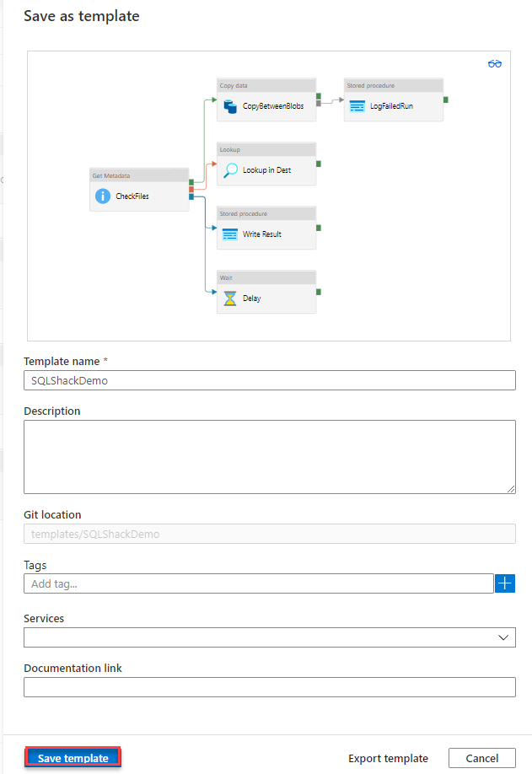Click the glasses preview icon

coord(495,64)
